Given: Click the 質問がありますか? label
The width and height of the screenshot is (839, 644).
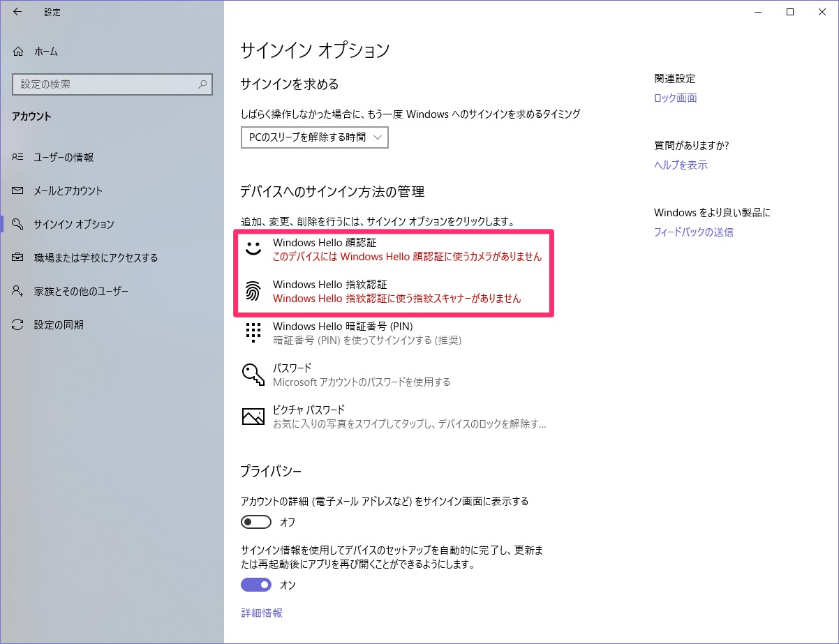Looking at the screenshot, I should [692, 146].
